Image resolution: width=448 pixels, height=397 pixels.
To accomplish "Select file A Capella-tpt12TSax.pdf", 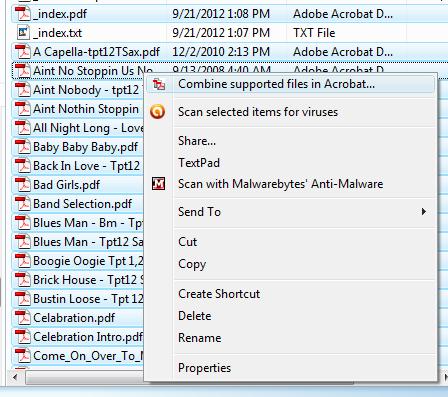I will pyautogui.click(x=96, y=52).
